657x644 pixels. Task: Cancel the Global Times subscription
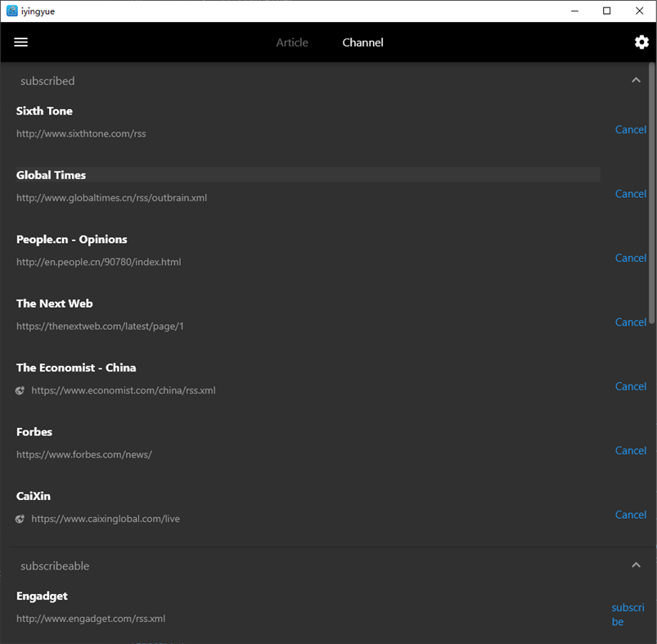point(631,194)
